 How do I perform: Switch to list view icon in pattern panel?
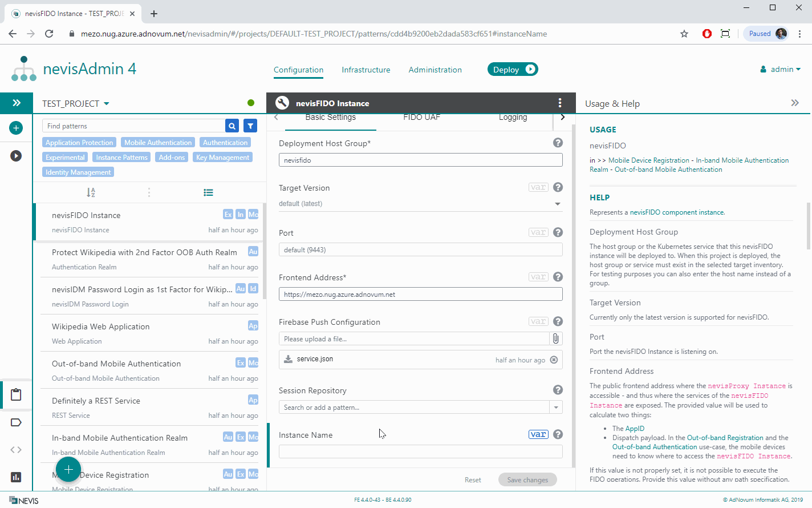[208, 192]
